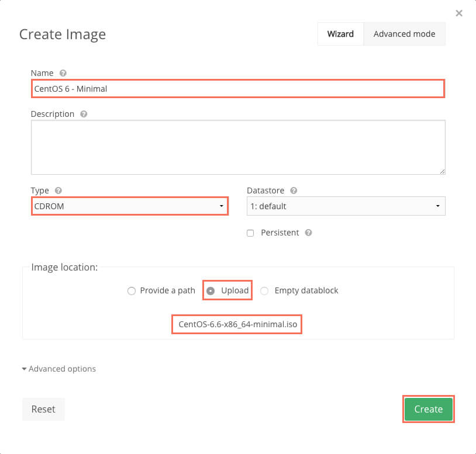Open the Type dropdown showing CDROM
The width and height of the screenshot is (476, 454).
[x=129, y=206]
